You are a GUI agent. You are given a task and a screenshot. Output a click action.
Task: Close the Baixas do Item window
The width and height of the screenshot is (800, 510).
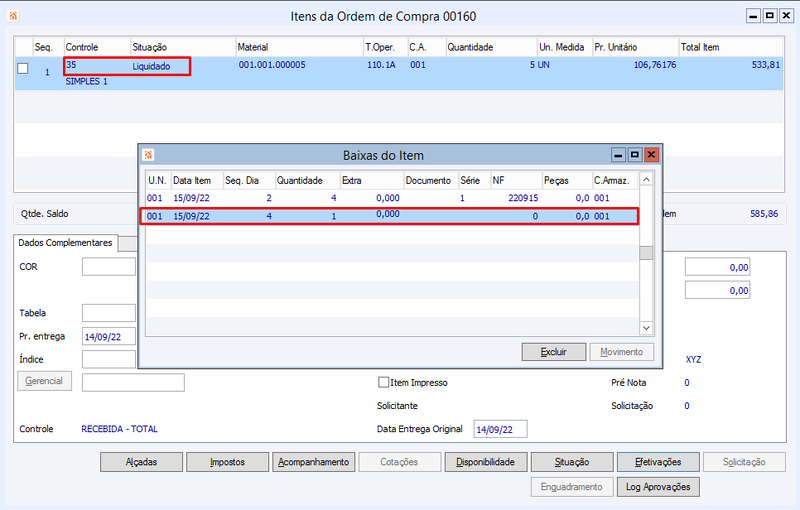[x=651, y=155]
